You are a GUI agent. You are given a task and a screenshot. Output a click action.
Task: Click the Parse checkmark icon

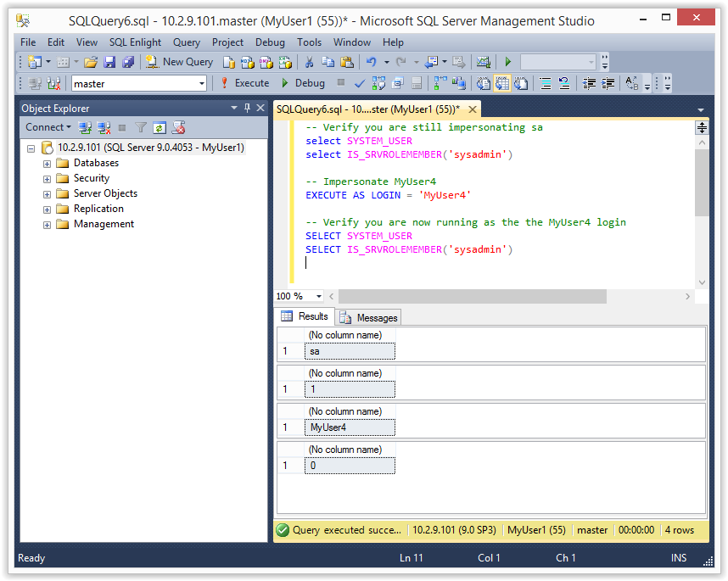pyautogui.click(x=360, y=83)
